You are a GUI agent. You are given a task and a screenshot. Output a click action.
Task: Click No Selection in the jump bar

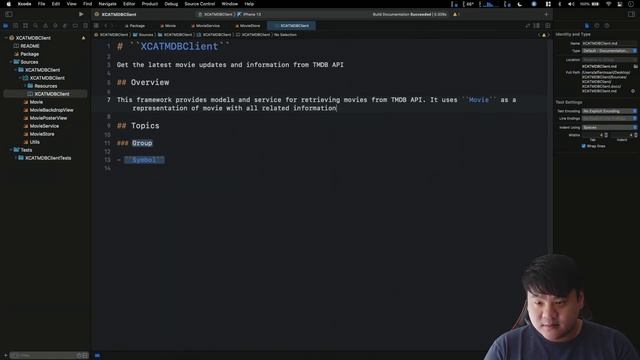click(x=285, y=35)
